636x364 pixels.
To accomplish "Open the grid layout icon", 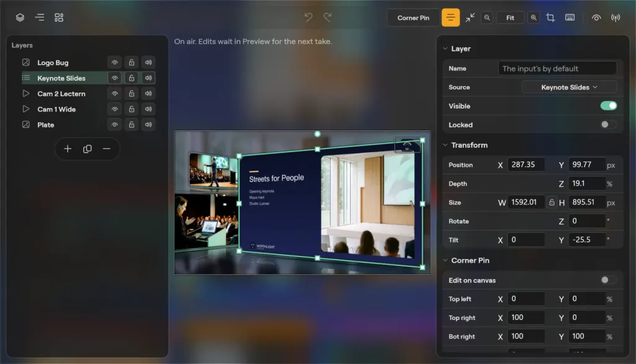I will click(59, 17).
